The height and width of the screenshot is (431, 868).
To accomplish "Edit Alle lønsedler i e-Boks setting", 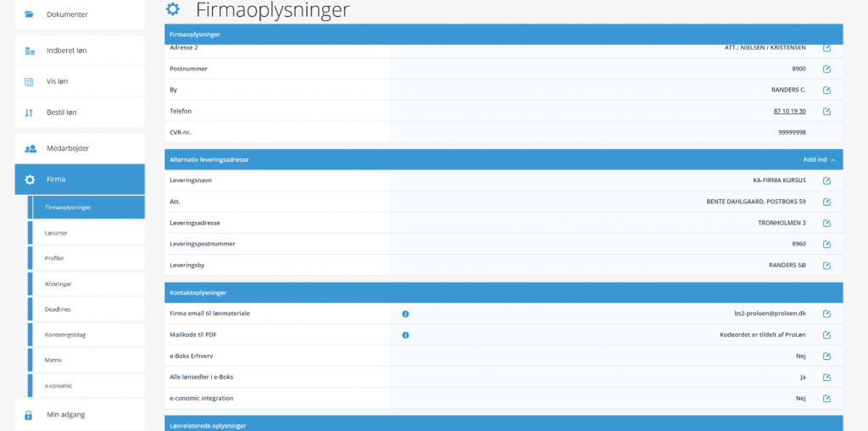I will coord(826,378).
